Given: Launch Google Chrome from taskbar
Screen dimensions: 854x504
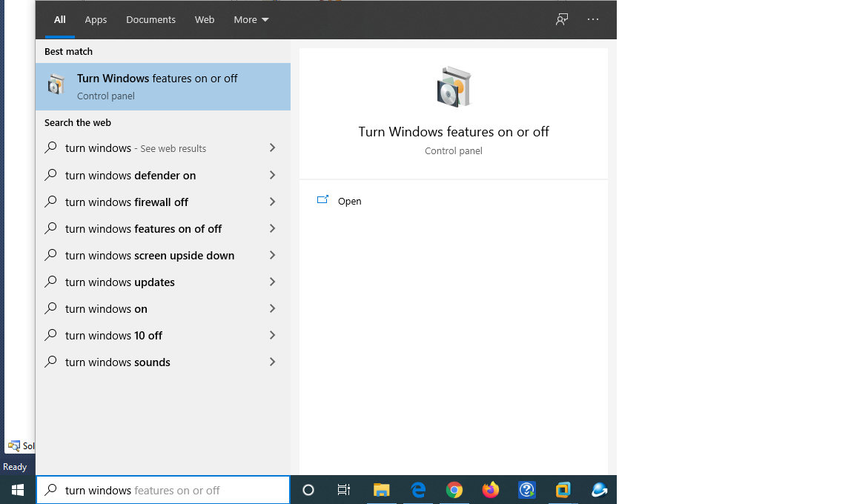Looking at the screenshot, I should click(x=454, y=490).
